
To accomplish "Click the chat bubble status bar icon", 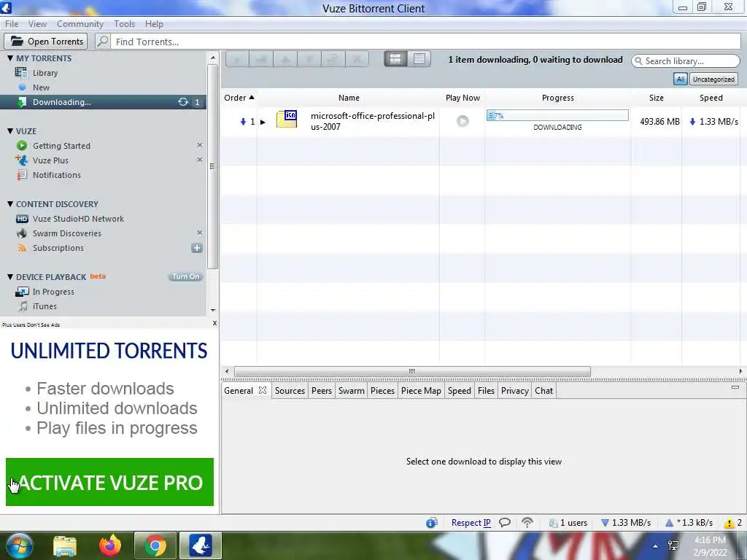I will pyautogui.click(x=505, y=523).
